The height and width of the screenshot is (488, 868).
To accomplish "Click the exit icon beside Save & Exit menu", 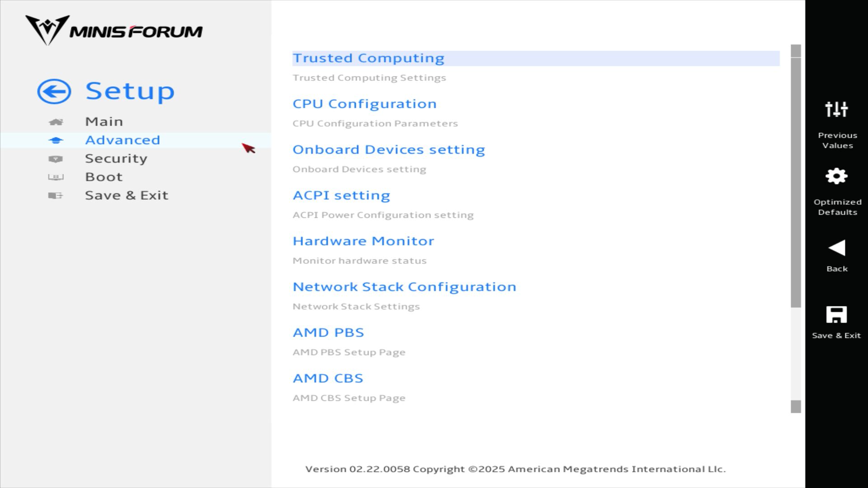I will (56, 196).
